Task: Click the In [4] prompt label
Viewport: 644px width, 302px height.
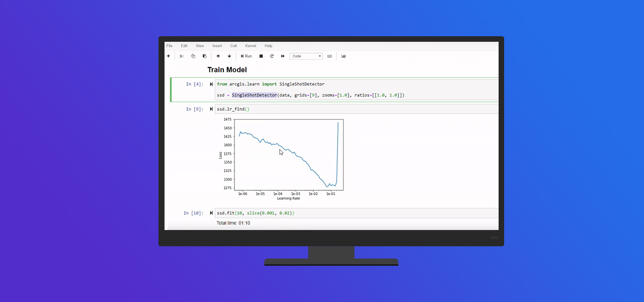Action: coord(195,84)
